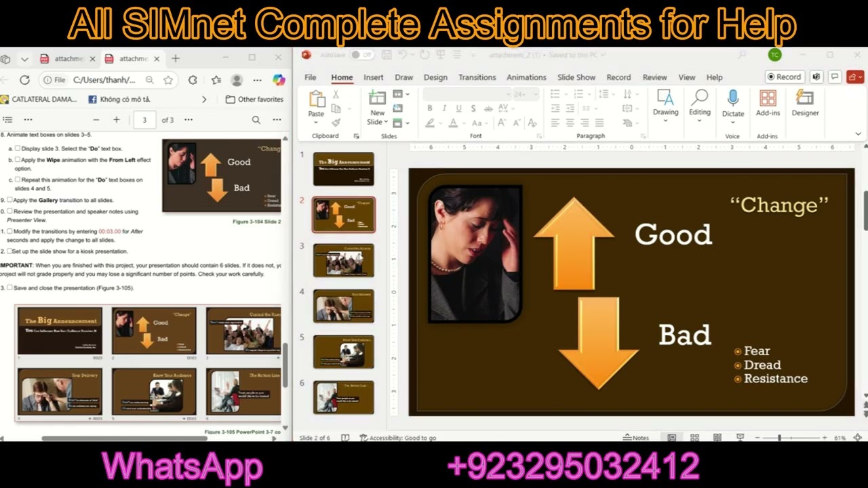Click the PDF page number field

point(144,120)
